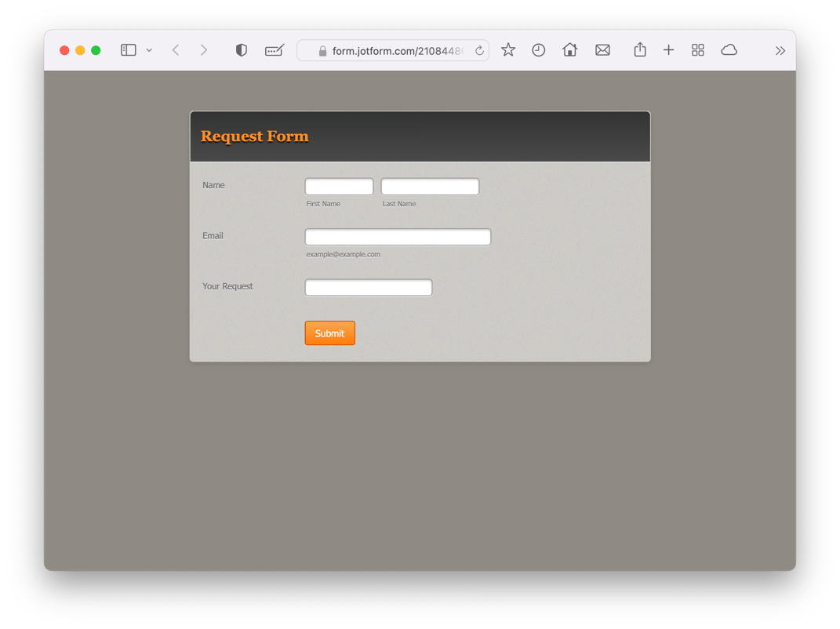The width and height of the screenshot is (840, 629).
Task: Focus the Last Name field
Action: point(430,187)
